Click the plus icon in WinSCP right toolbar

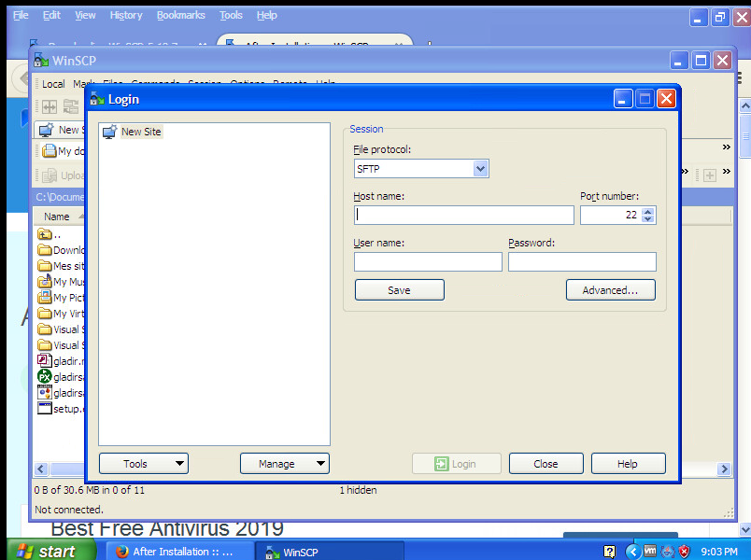point(710,175)
